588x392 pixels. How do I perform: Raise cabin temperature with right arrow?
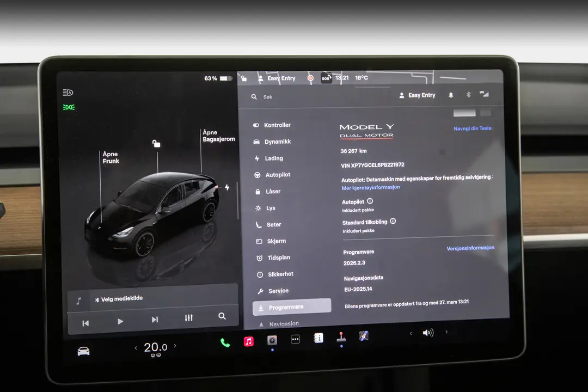(x=175, y=346)
